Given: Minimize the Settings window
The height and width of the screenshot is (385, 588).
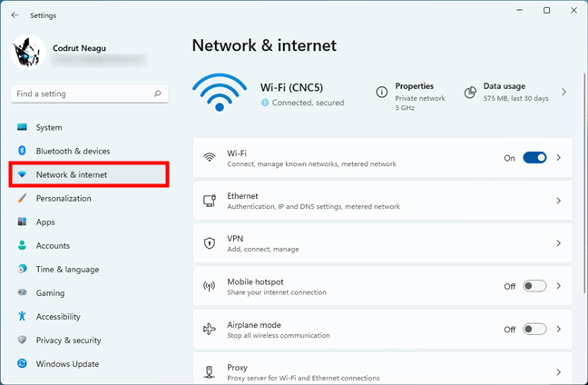Looking at the screenshot, I should coord(519,11).
